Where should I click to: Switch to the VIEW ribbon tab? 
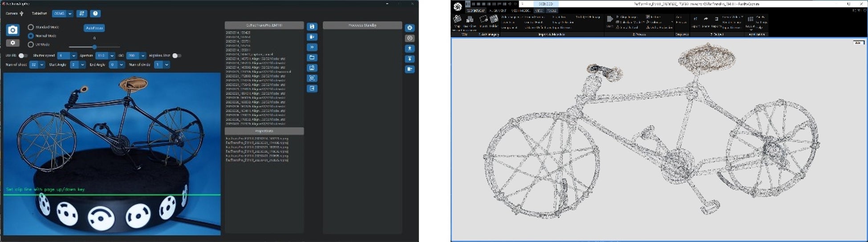pos(539,11)
